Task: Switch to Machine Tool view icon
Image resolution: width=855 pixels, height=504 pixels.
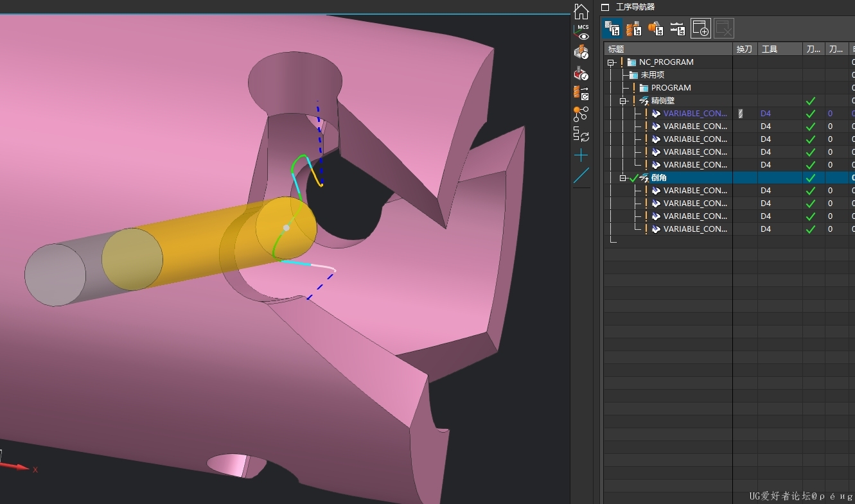Action: tap(634, 28)
